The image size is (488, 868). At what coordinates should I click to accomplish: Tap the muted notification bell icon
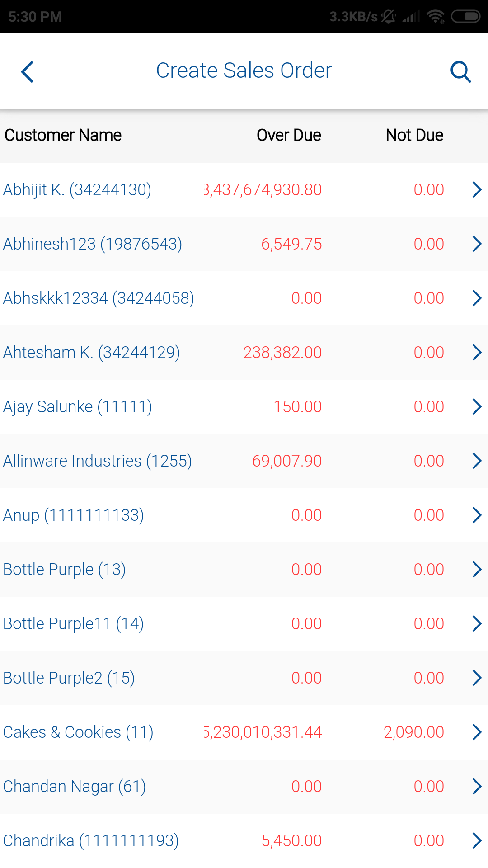click(388, 17)
